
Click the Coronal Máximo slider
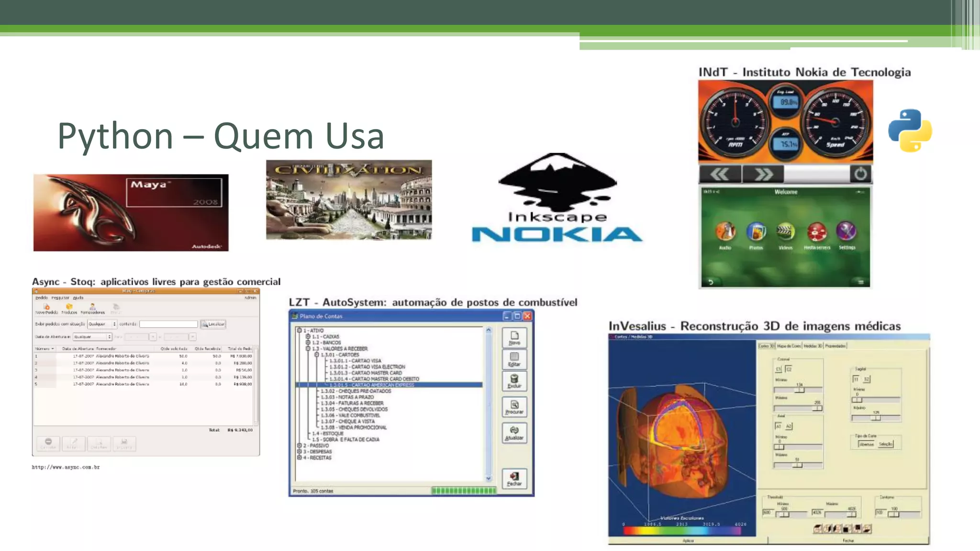point(798,408)
